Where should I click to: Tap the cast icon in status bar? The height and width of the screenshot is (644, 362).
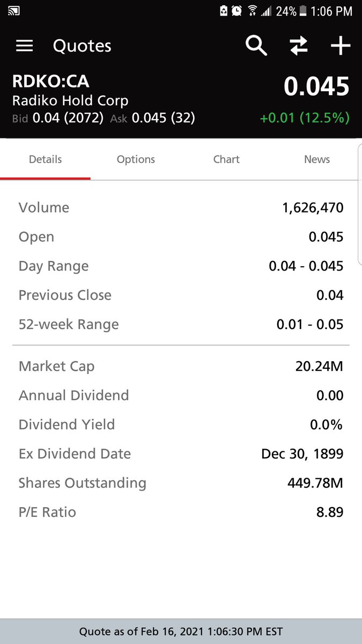[x=14, y=10]
